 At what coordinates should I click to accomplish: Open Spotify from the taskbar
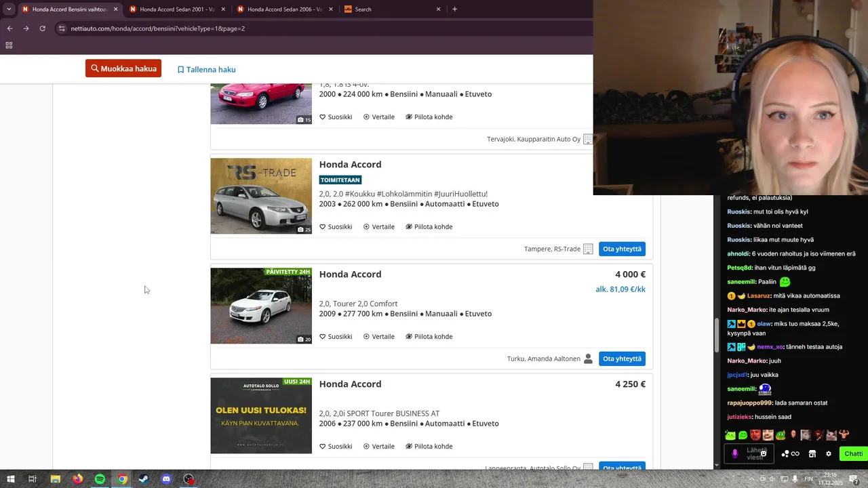pos(100,479)
